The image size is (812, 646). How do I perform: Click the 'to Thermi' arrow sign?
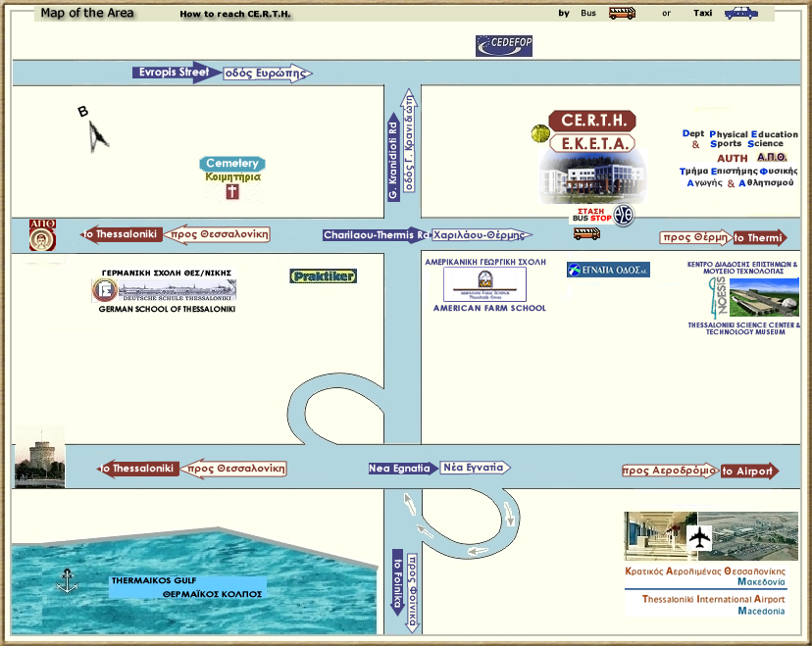(760, 238)
